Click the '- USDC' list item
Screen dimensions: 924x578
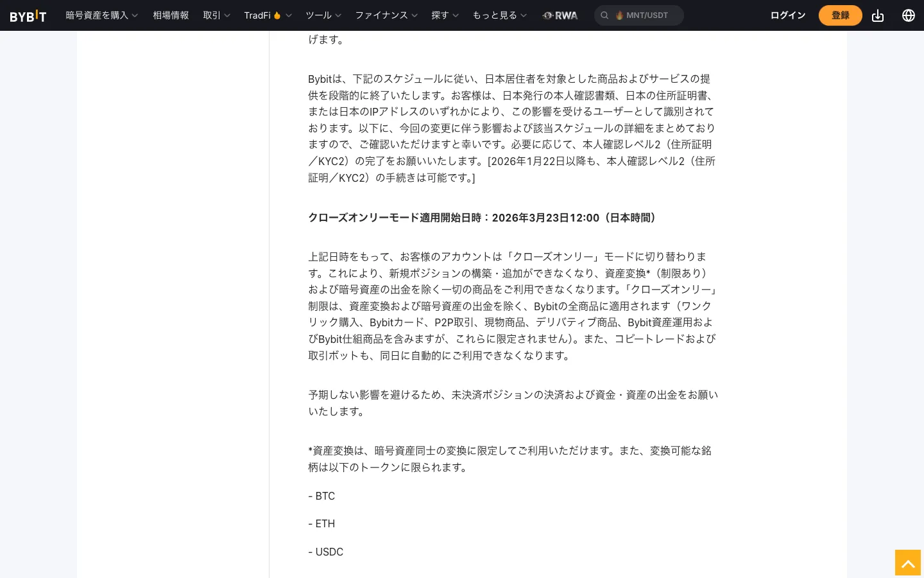coord(326,552)
